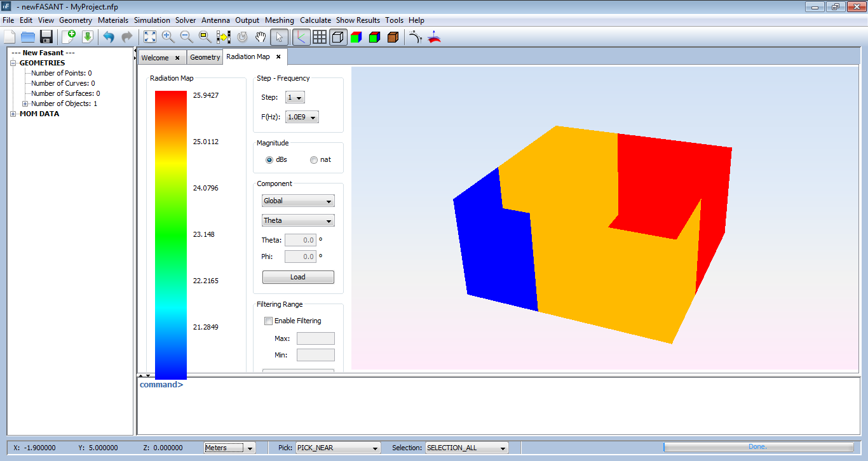Open the open-folder project icon
The width and height of the screenshot is (868, 461).
click(x=27, y=37)
